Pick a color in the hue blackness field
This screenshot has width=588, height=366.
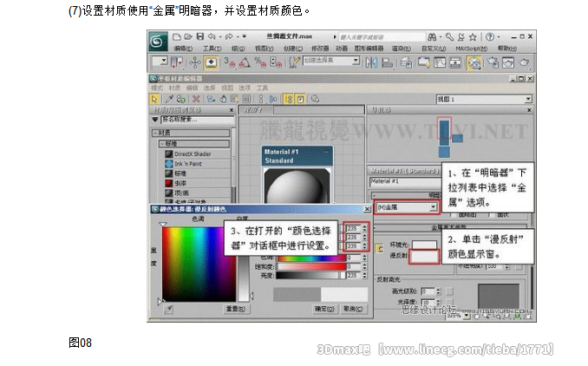[x=199, y=264]
